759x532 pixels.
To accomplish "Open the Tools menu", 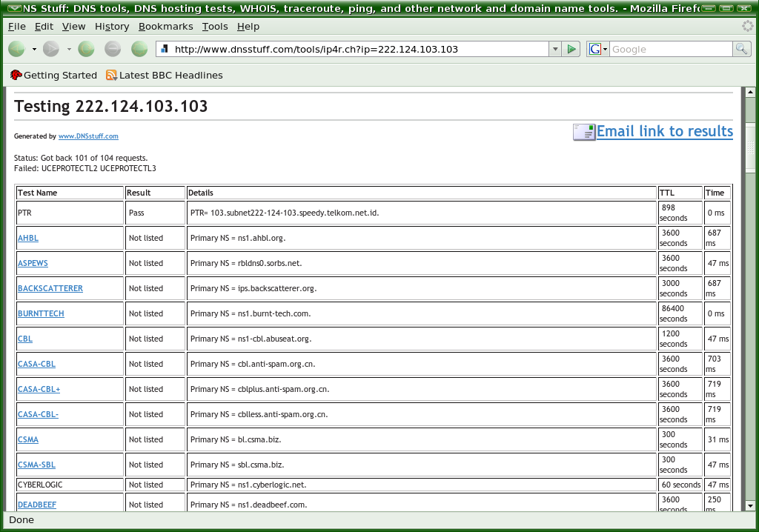I will [215, 26].
